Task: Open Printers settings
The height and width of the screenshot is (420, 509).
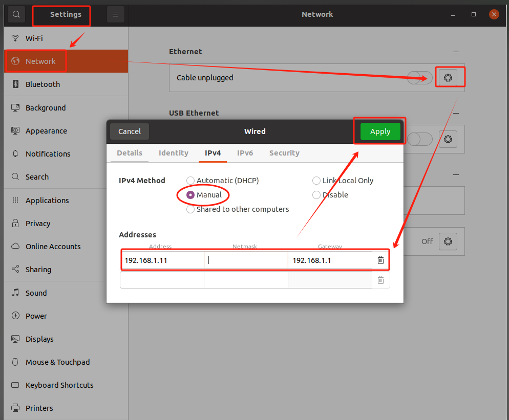Action: [66, 408]
